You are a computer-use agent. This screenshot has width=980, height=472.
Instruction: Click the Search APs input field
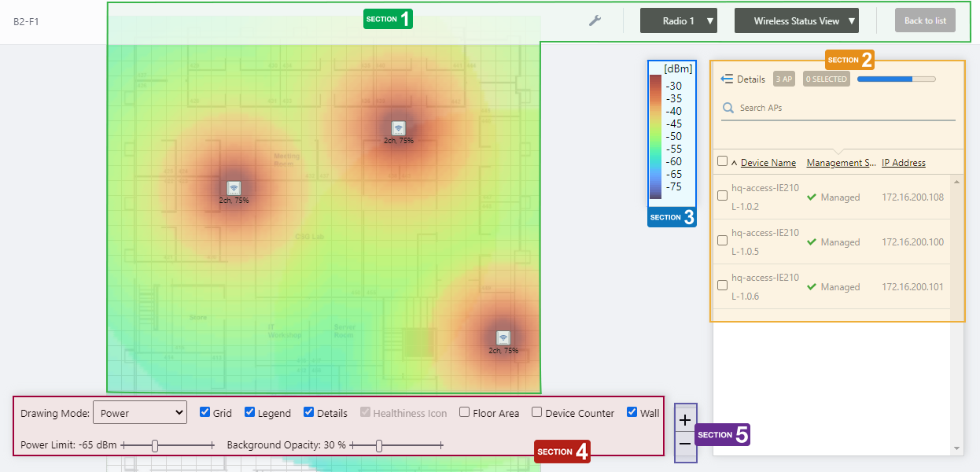point(846,108)
